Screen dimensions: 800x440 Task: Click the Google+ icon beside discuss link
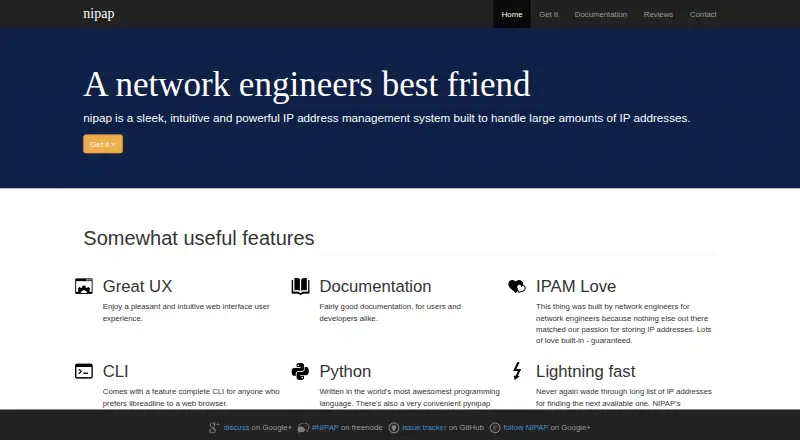coord(214,428)
